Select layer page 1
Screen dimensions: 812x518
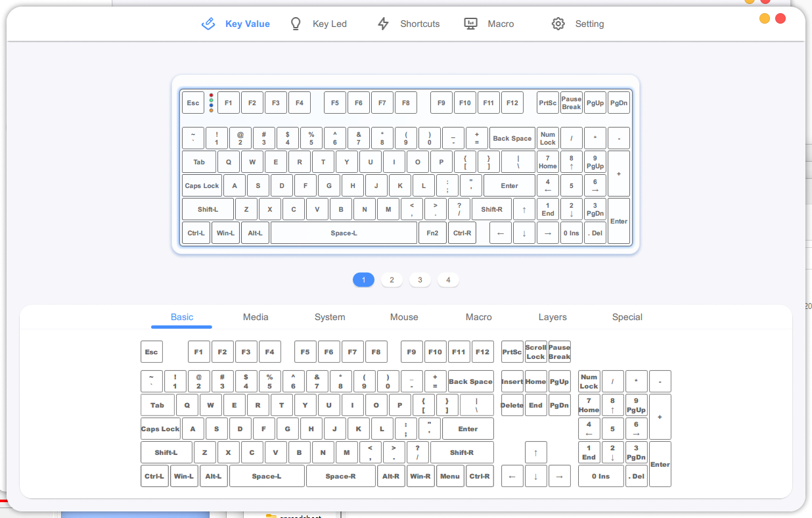click(x=363, y=280)
